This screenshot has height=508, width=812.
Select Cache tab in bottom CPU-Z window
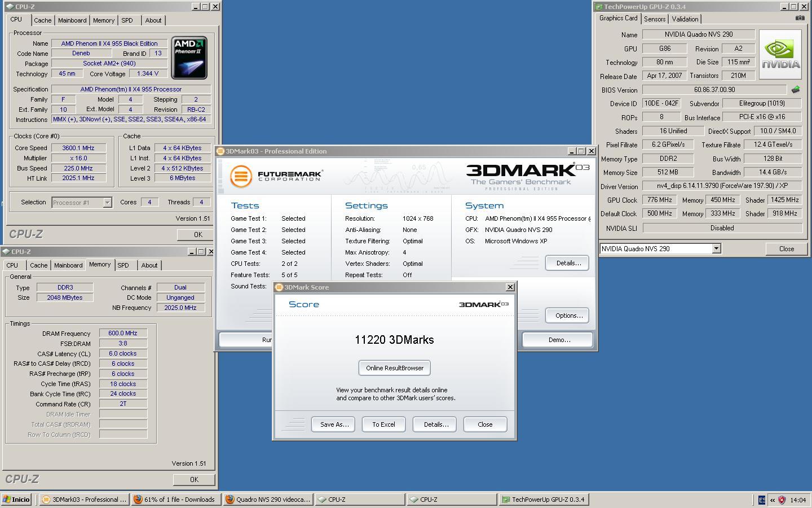point(38,265)
